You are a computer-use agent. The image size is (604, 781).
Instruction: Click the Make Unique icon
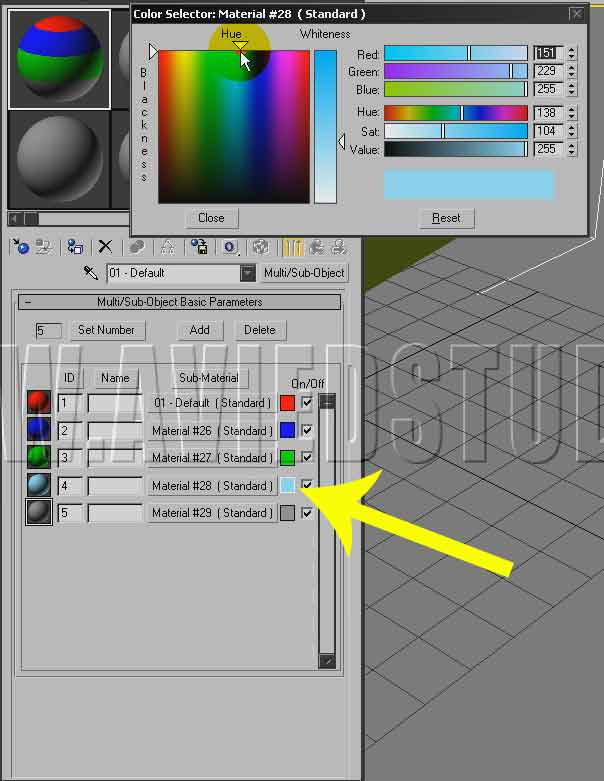[168, 247]
